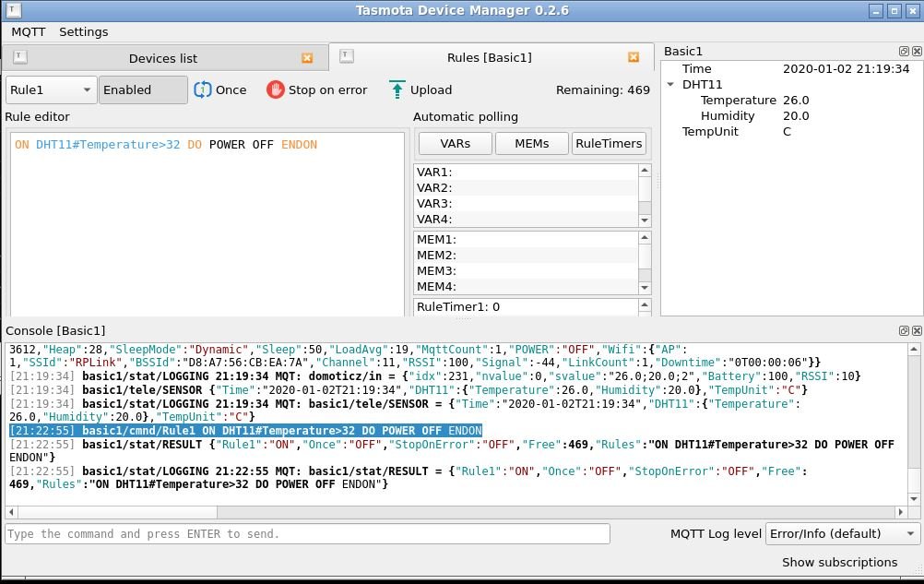This screenshot has width=924, height=584.
Task: Click the basic1/tele/SENSOR console line
Action: 409,390
